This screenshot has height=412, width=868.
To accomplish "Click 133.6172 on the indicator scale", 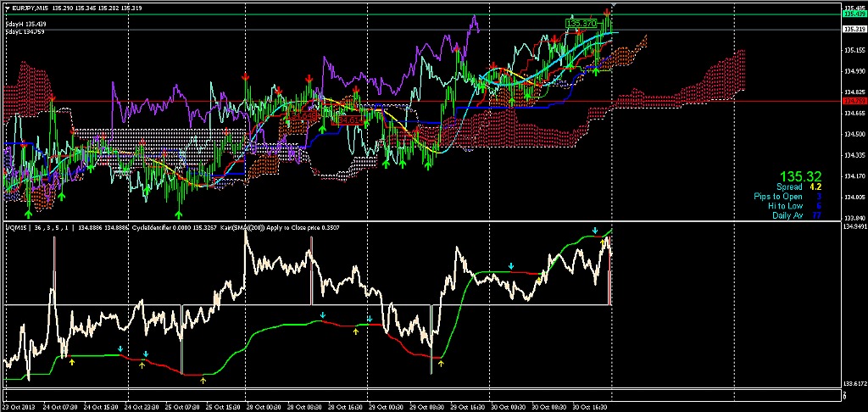I will [x=854, y=382].
